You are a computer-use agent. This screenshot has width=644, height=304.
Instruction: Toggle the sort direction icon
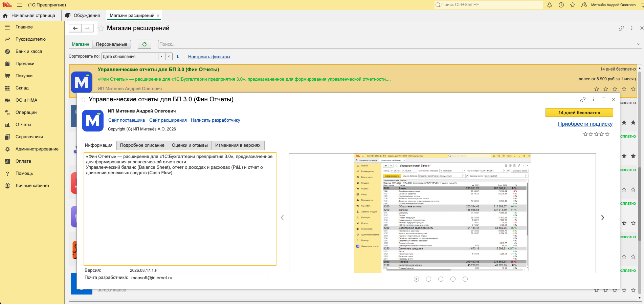point(179,57)
